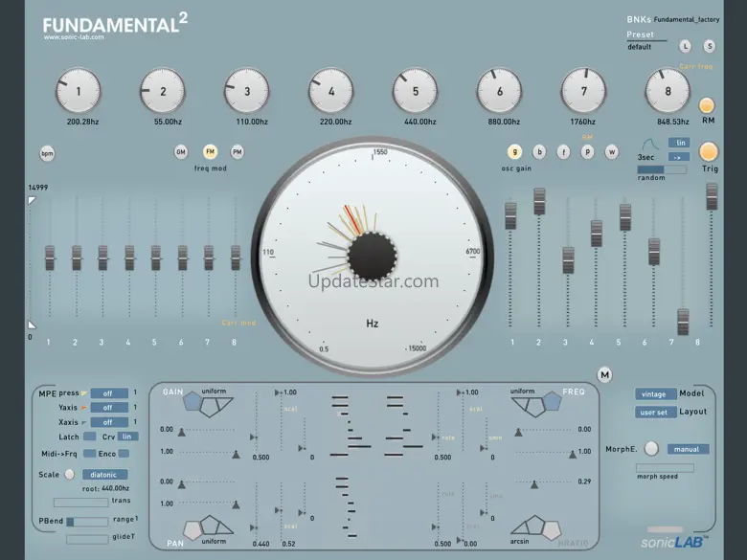The height and width of the screenshot is (560, 747).
Task: Click oscillator knob 4 at 220.00hz
Action: point(331,91)
